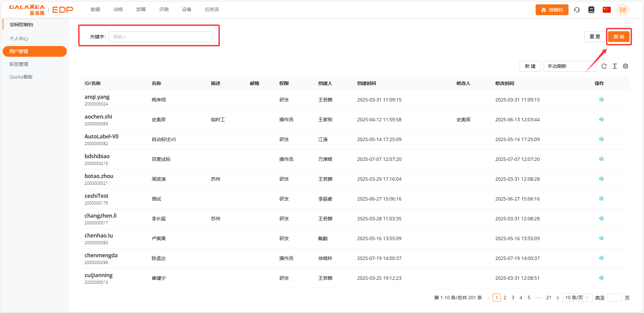Open the 任务流 menu in top navigation
This screenshot has height=313, width=644.
(211, 9)
